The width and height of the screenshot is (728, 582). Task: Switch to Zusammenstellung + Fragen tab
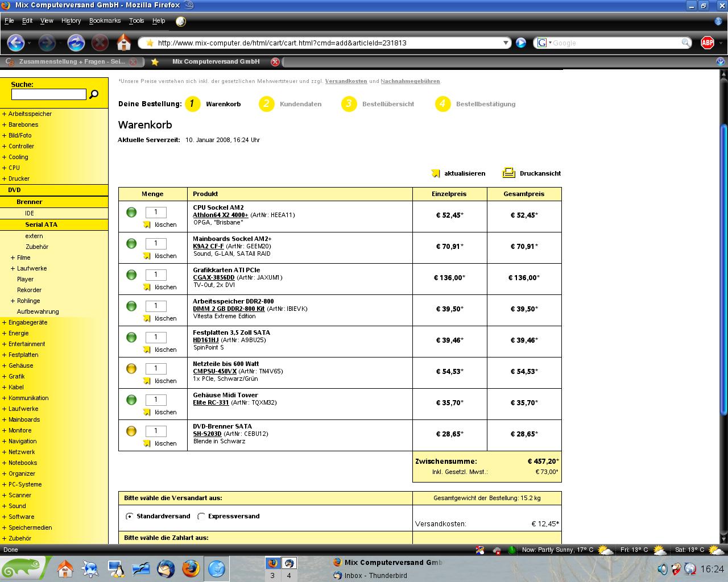tap(71, 62)
